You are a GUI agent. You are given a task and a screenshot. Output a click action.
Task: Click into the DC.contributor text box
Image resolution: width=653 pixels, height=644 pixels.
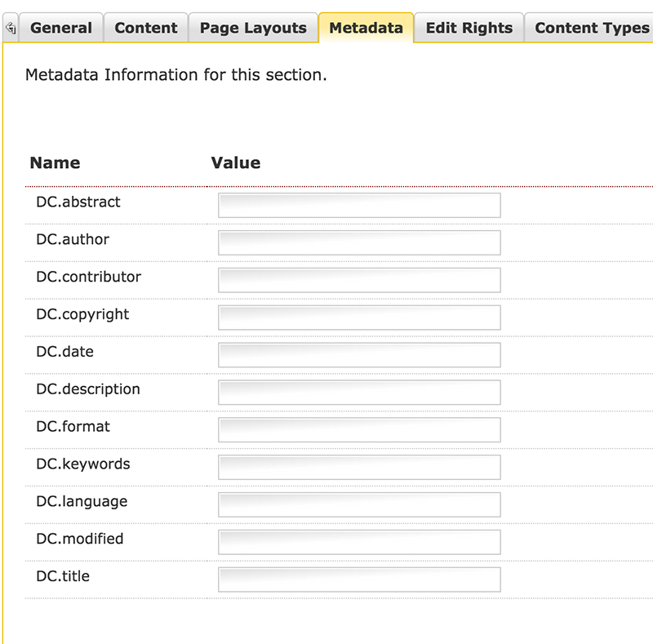point(359,280)
